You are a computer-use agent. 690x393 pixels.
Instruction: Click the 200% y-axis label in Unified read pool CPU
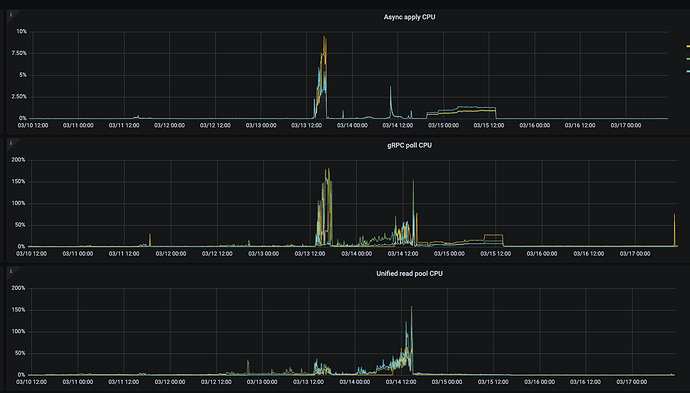point(18,288)
